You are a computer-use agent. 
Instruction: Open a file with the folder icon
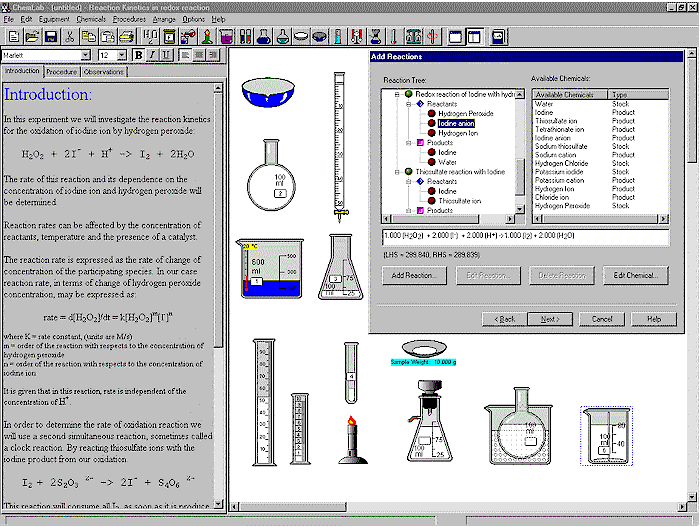pos(32,37)
